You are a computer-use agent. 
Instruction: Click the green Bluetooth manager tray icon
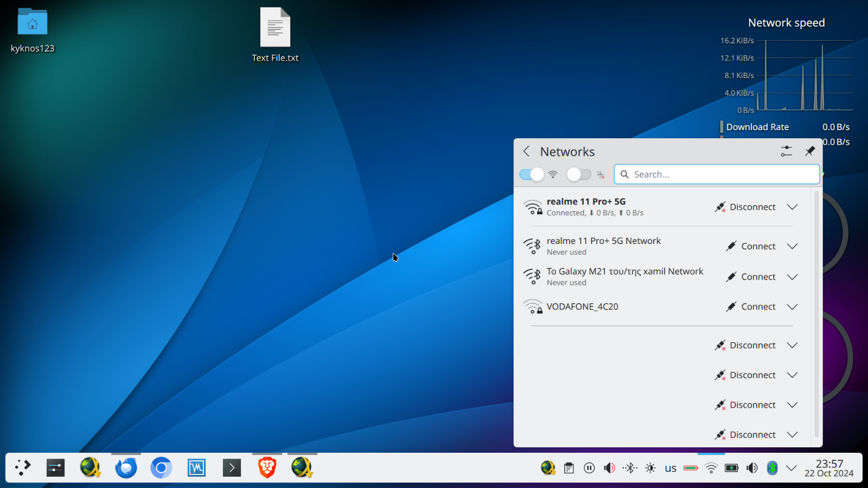click(772, 468)
